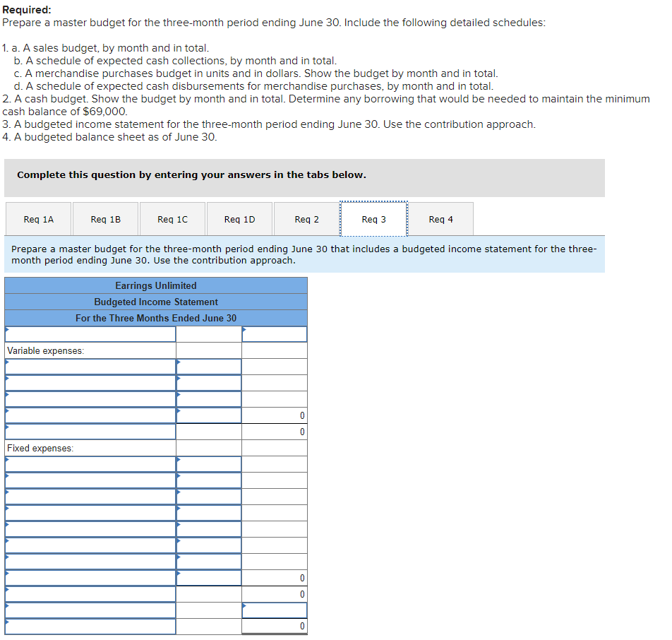
Task: Open the seventh fixed expense name dropdown
Action: pos(90,562)
